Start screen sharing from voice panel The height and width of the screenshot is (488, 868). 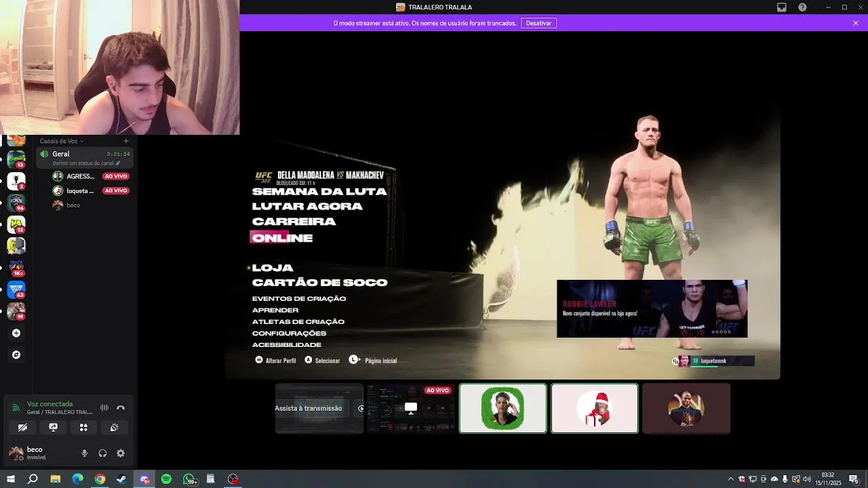53,428
